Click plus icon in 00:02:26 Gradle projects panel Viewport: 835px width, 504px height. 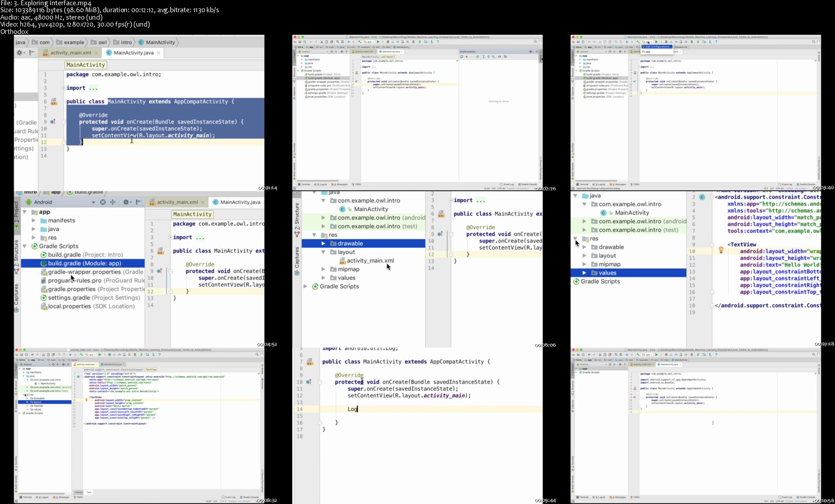click(x=467, y=56)
